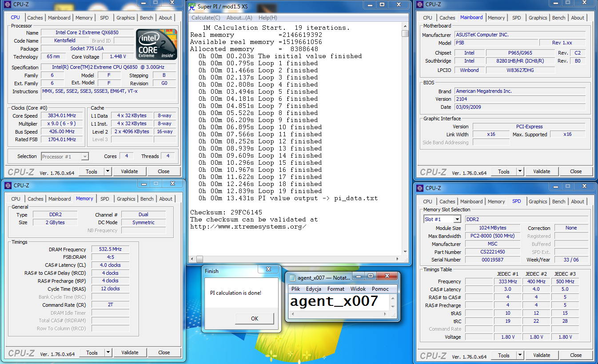Screen dimensions: 598x364
Task: Open Tools dropdown arrow in CPU window
Action: coord(108,171)
